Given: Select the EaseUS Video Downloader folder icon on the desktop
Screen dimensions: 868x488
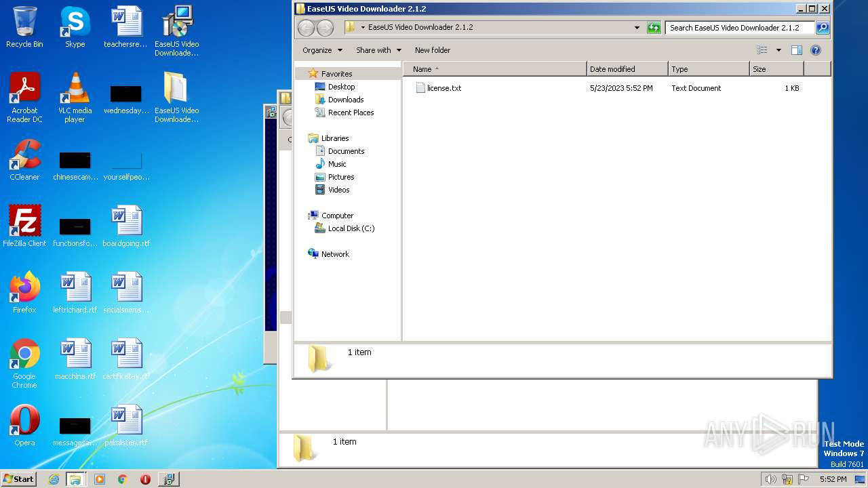Looking at the screenshot, I should 176,98.
